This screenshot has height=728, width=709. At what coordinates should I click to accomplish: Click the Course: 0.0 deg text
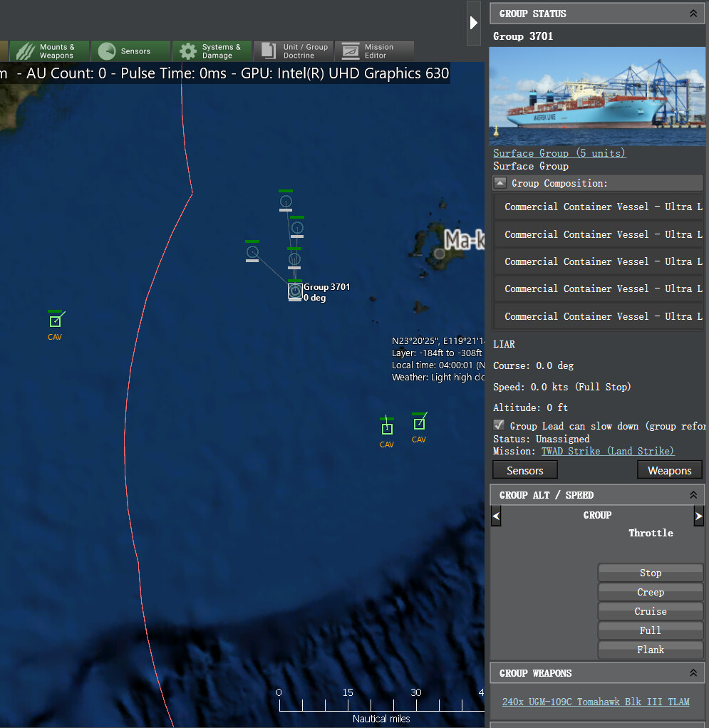pos(533,365)
